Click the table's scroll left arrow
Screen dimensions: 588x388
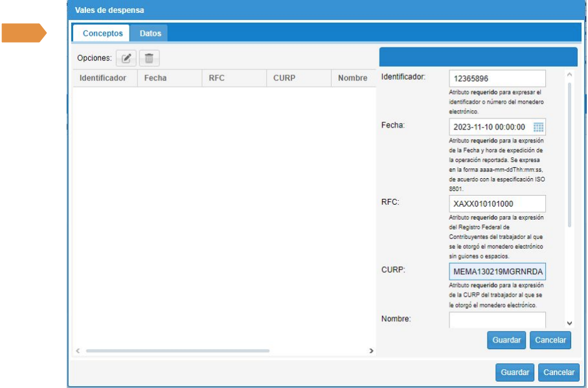[78, 350]
